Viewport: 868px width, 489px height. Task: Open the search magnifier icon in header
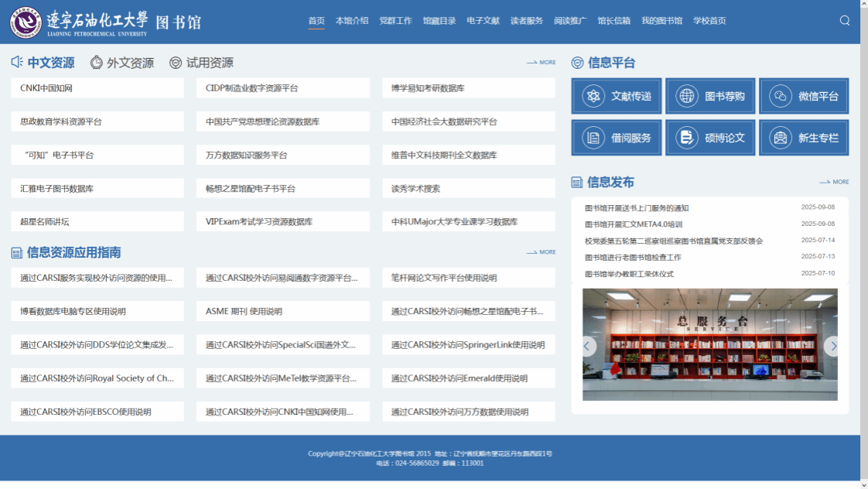click(x=845, y=20)
